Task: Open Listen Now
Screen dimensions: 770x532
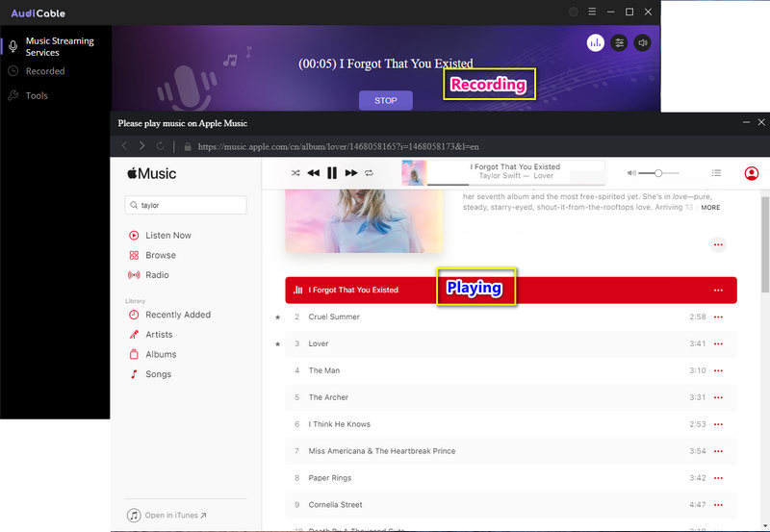Action: pyautogui.click(x=160, y=235)
